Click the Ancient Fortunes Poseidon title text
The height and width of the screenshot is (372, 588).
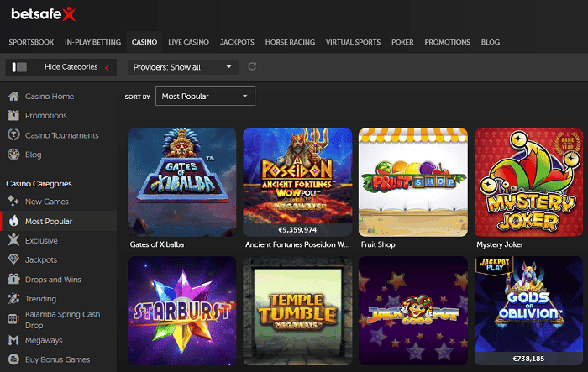(x=297, y=244)
